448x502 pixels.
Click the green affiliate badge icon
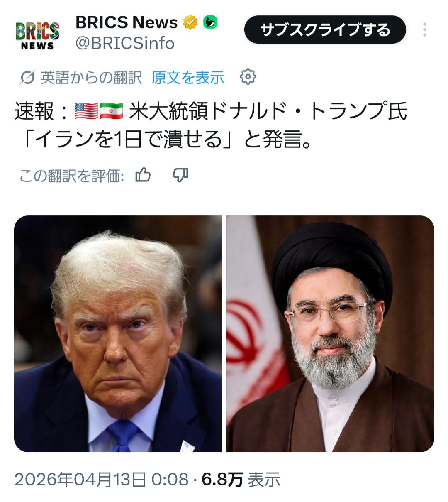coord(210,22)
